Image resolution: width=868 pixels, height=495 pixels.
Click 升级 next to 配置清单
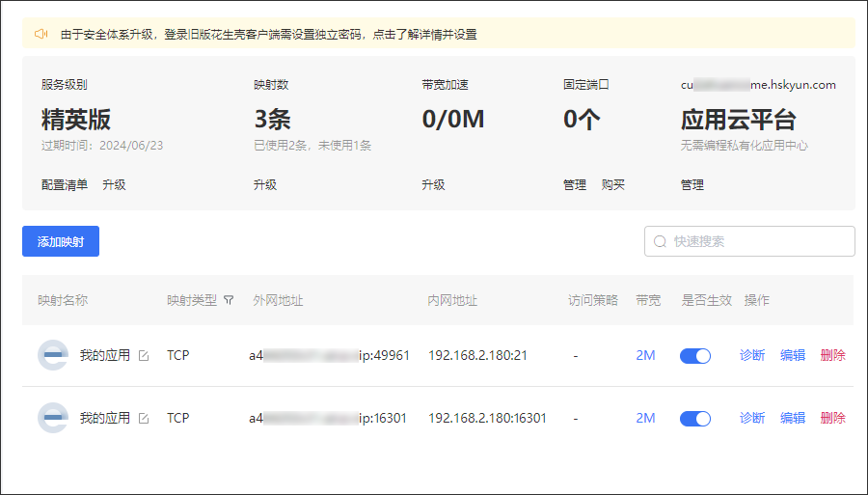coord(114,185)
